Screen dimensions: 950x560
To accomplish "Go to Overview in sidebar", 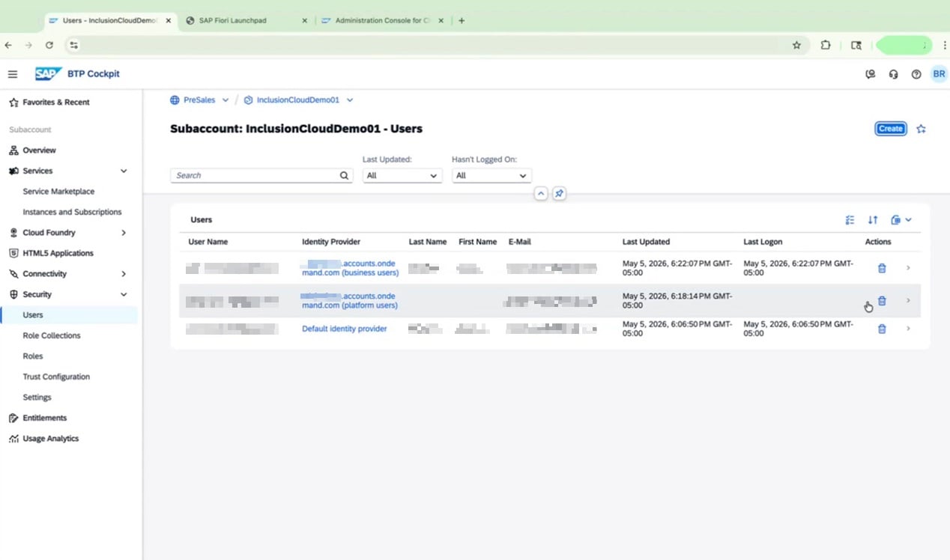I will [x=39, y=150].
